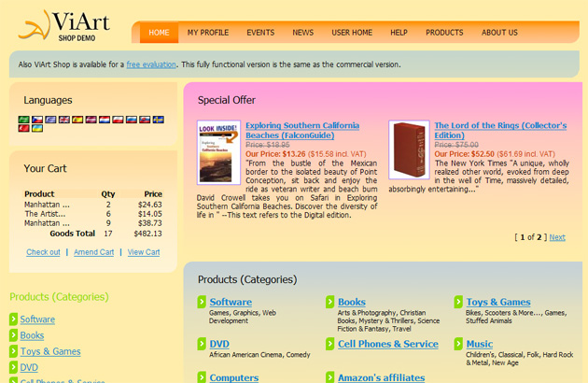
Task: Choose the Greek flag language
Action: click(50, 120)
